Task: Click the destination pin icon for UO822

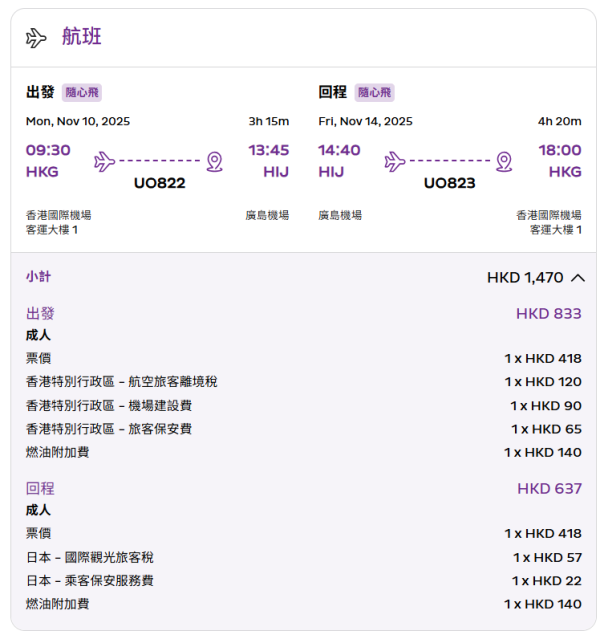Action: 214,162
